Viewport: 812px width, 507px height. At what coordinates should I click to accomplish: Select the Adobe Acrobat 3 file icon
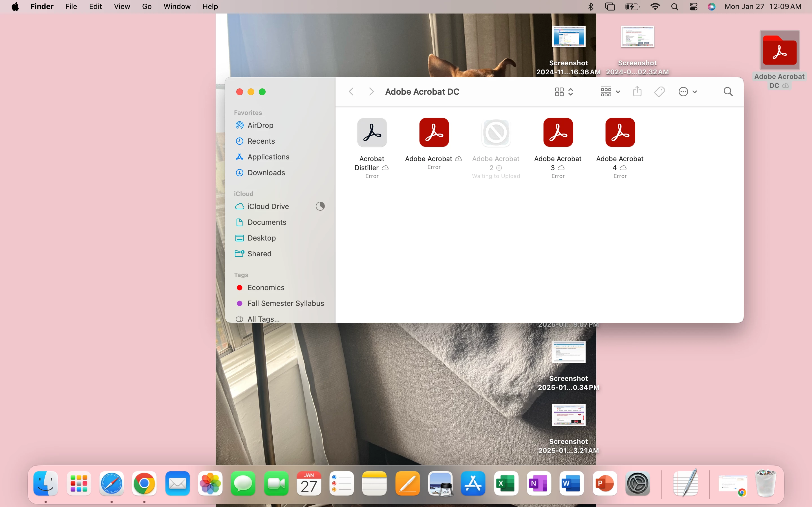point(558,132)
